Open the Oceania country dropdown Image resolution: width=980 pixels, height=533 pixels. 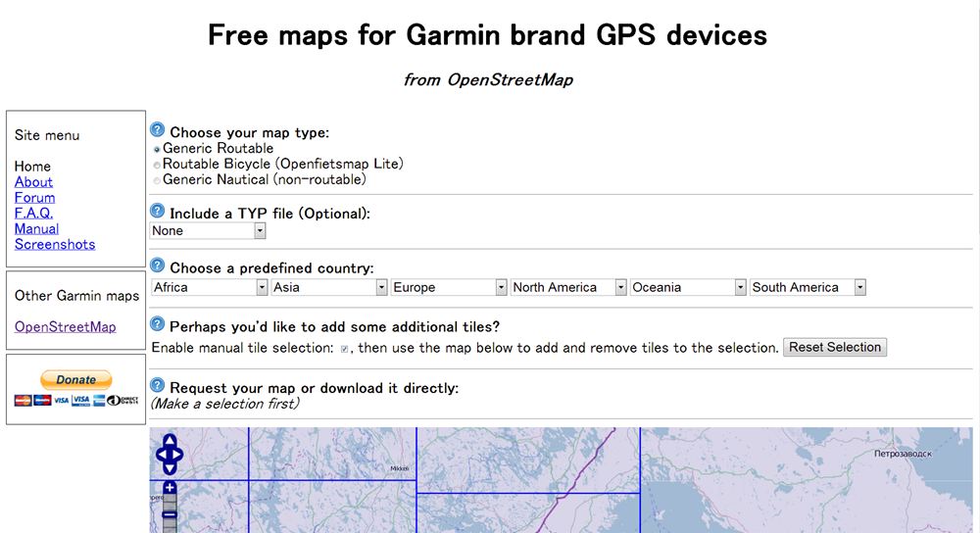pyautogui.click(x=688, y=287)
